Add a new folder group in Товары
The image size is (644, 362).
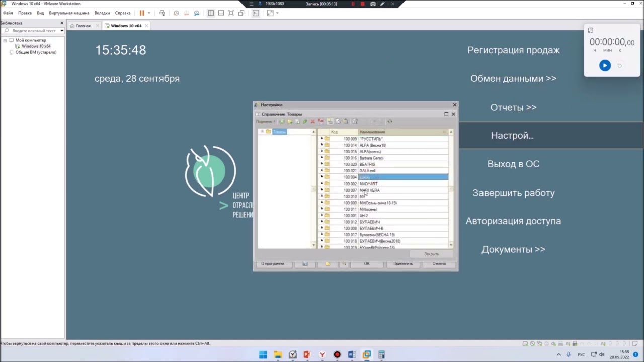[290, 121]
